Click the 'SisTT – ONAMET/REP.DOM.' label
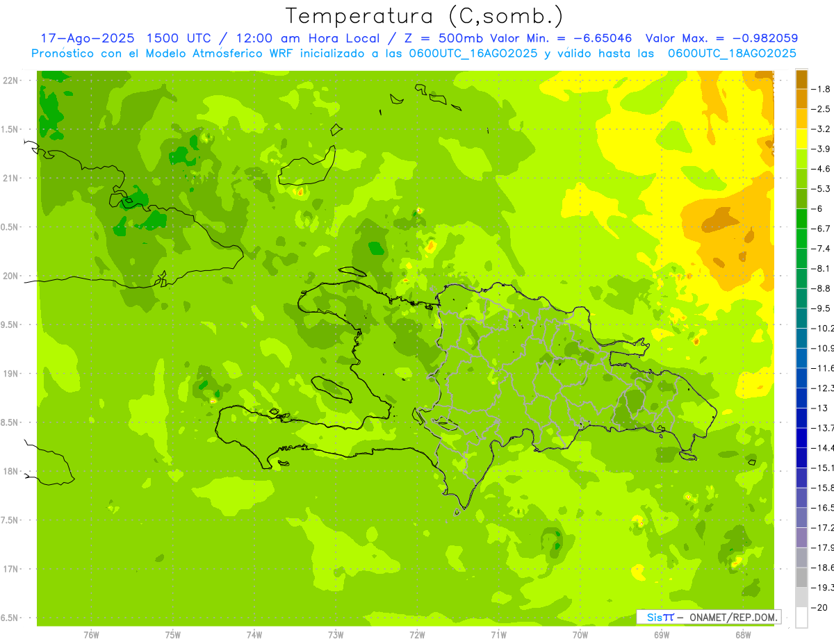This screenshot has height=644, width=834. pos(708,617)
